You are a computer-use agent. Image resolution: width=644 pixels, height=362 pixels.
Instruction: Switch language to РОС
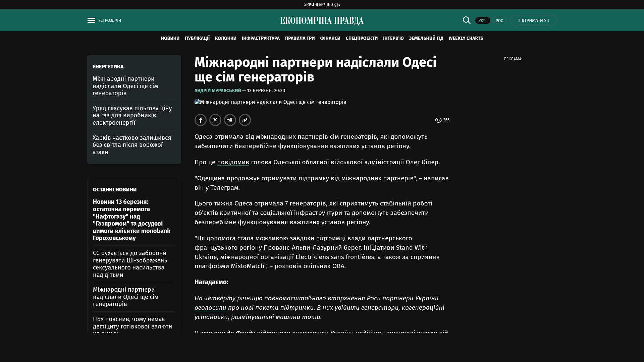(499, 20)
